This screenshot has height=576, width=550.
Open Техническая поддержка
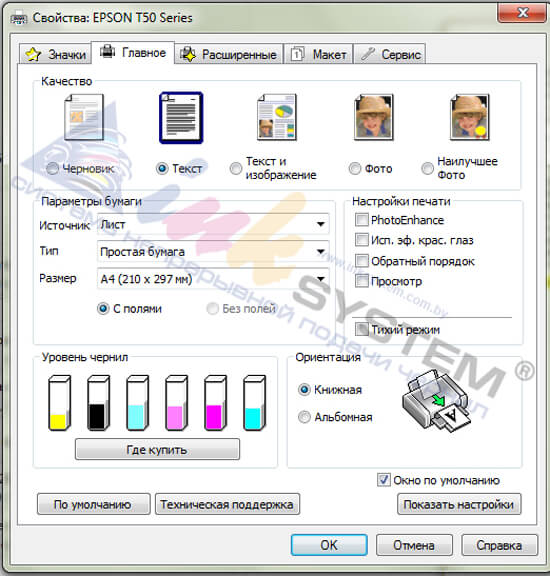(227, 504)
